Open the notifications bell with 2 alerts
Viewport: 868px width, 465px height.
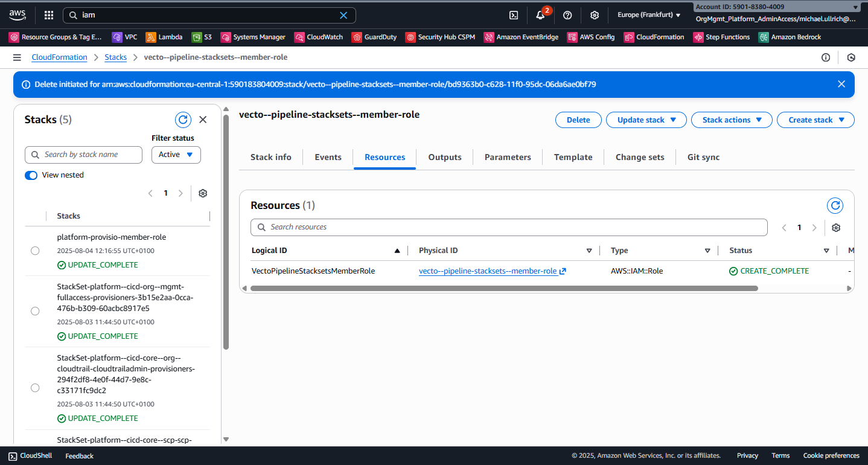(540, 15)
